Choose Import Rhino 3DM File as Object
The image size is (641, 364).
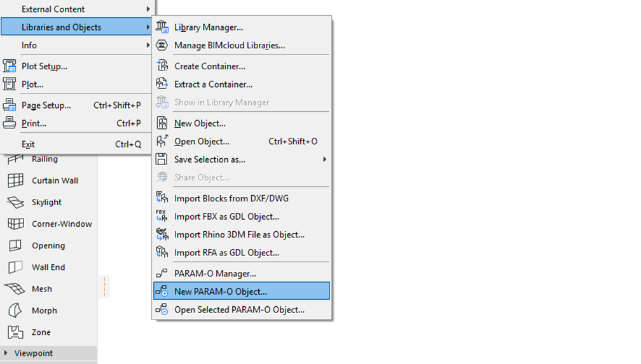tap(242, 234)
